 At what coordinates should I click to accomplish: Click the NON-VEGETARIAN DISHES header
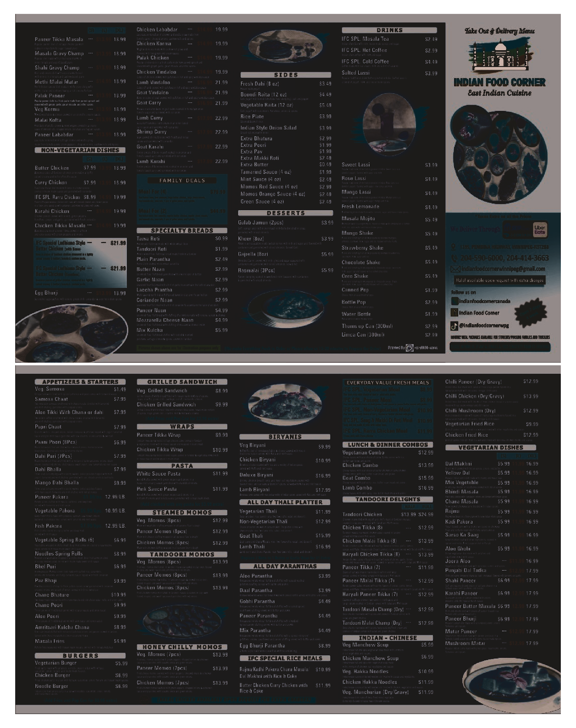point(80,150)
